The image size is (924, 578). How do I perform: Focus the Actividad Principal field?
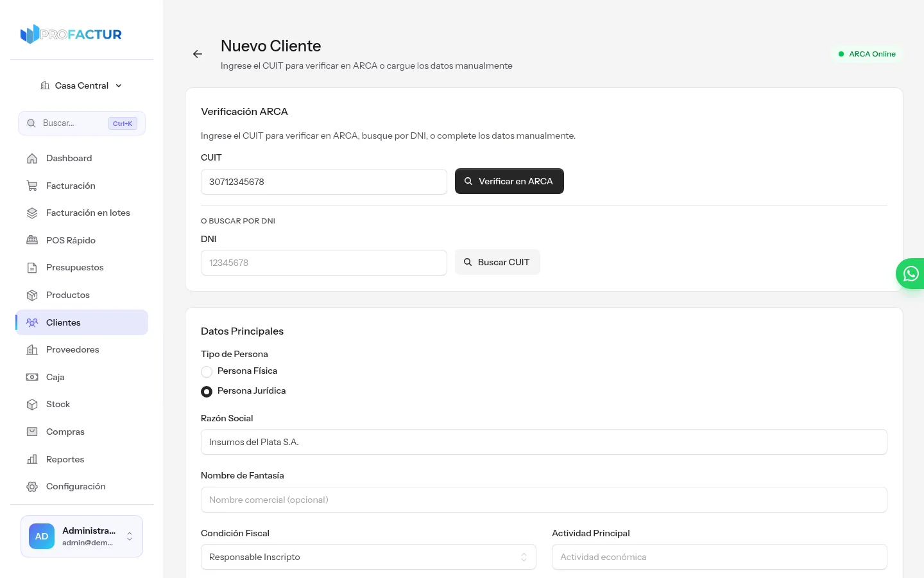coord(719,557)
